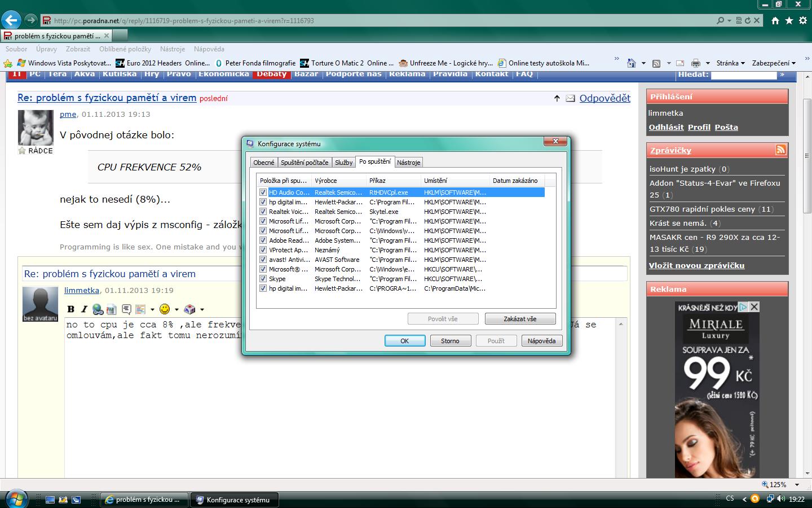Uncheck the Microsoft® startup item checkbox

pos(263,269)
